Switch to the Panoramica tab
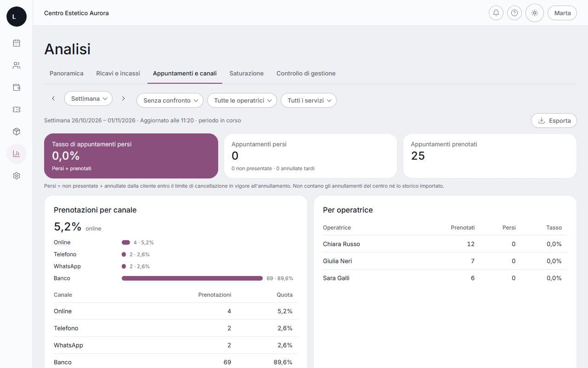This screenshot has width=588, height=368. click(67, 73)
